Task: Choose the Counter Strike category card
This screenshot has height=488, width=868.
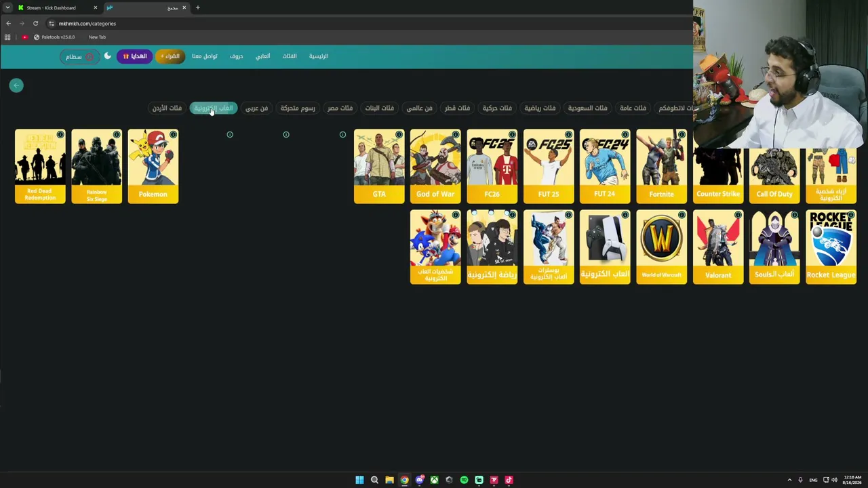Action: (718, 176)
